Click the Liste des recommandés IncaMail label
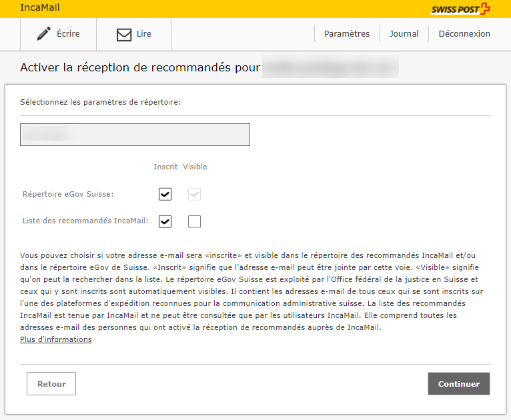 coord(85,221)
